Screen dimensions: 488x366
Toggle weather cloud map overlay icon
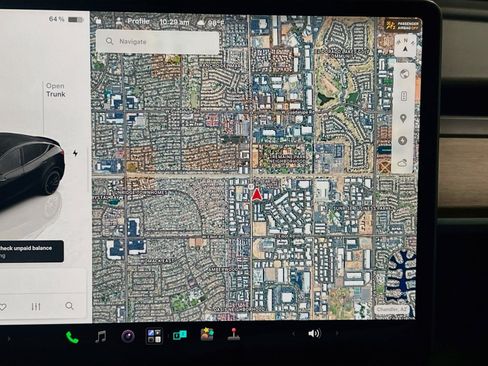402,163
